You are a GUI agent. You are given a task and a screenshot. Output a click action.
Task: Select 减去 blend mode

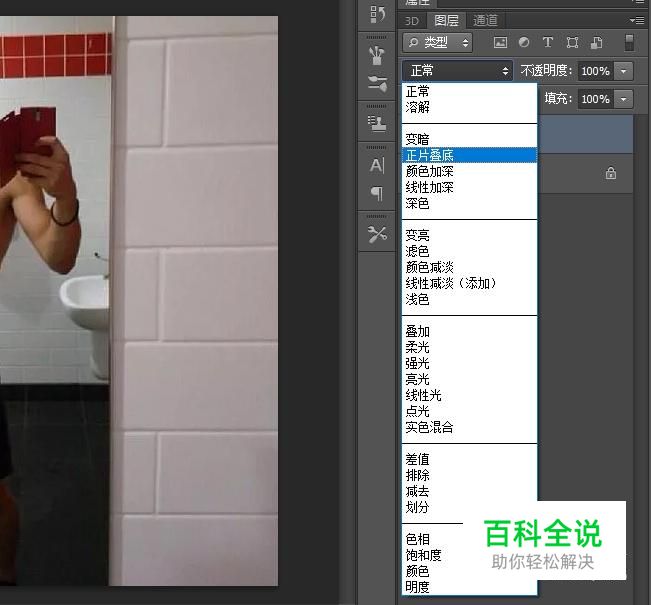click(x=470, y=491)
